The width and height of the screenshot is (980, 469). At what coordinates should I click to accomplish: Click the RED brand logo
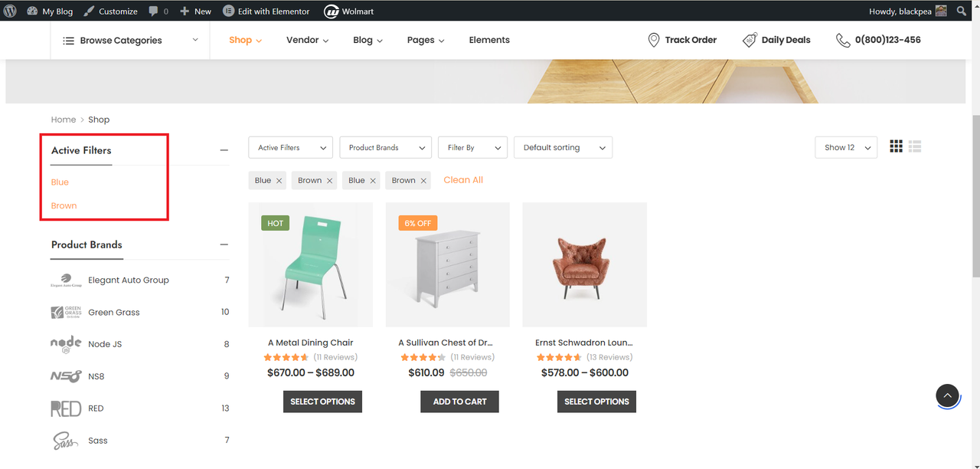[x=66, y=408]
